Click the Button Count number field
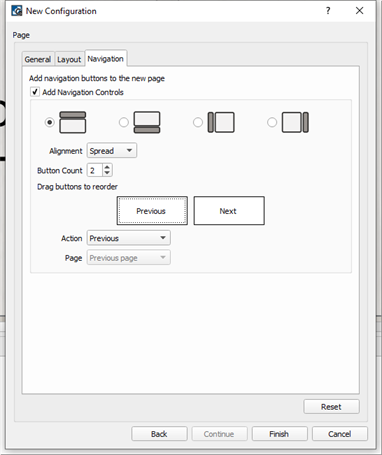Image resolution: width=382 pixels, height=455 pixels. (95, 170)
